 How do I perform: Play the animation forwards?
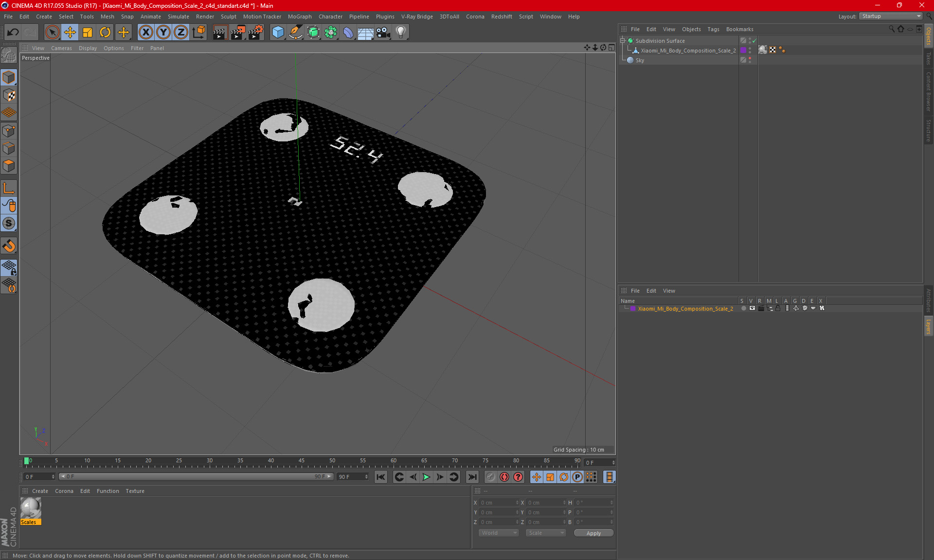426,477
